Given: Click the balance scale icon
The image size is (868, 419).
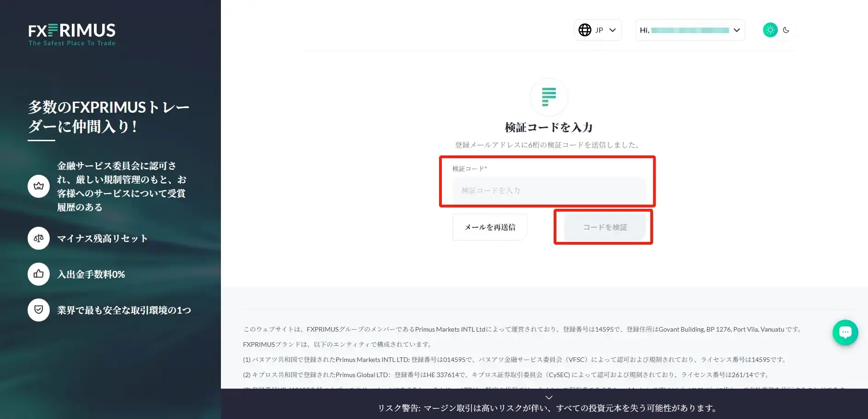Looking at the screenshot, I should point(39,238).
